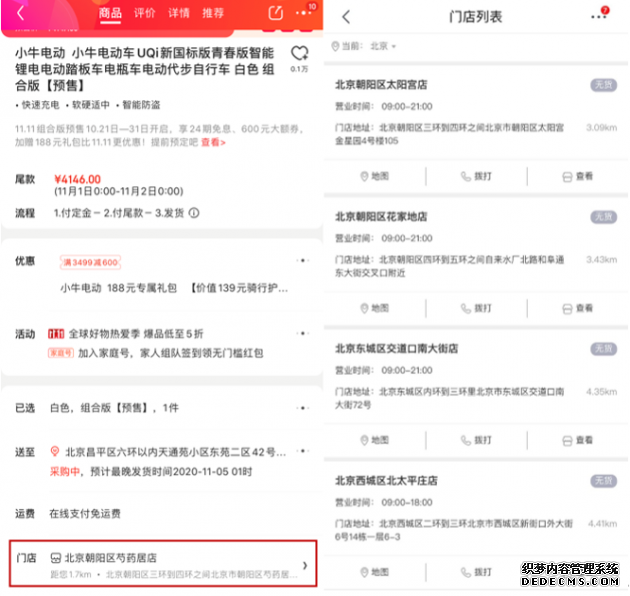
Task: Open the more options dots on product page
Action: click(x=303, y=13)
